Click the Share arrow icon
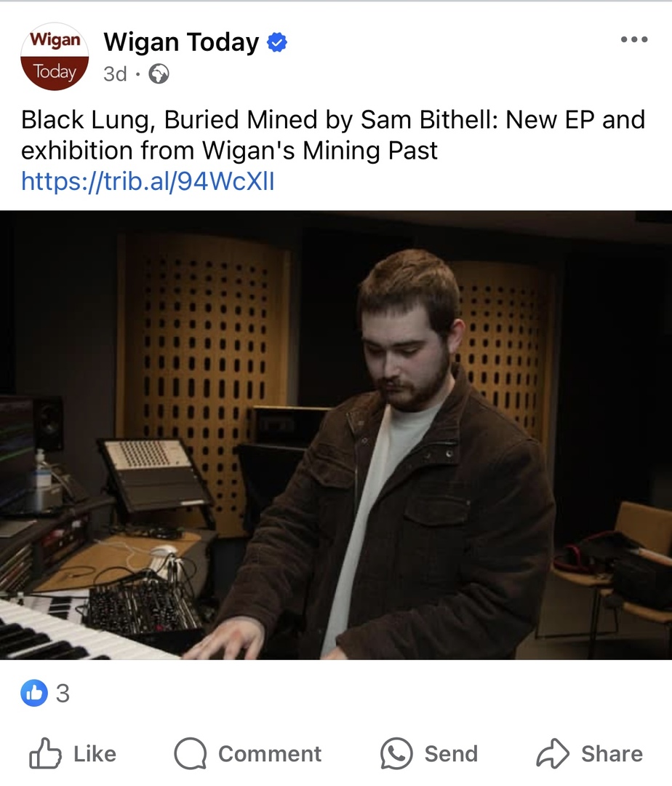 point(553,753)
